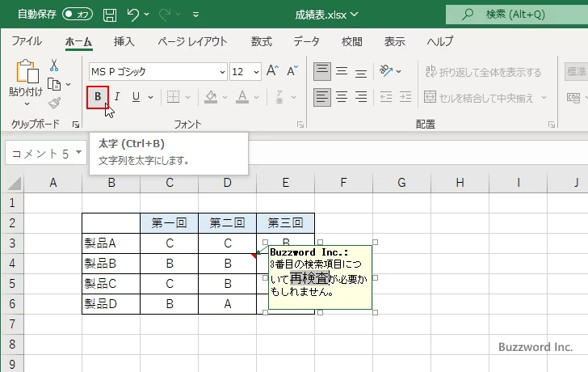Click the Increase Indent icon
The width and height of the screenshot is (588, 372).
(x=405, y=97)
